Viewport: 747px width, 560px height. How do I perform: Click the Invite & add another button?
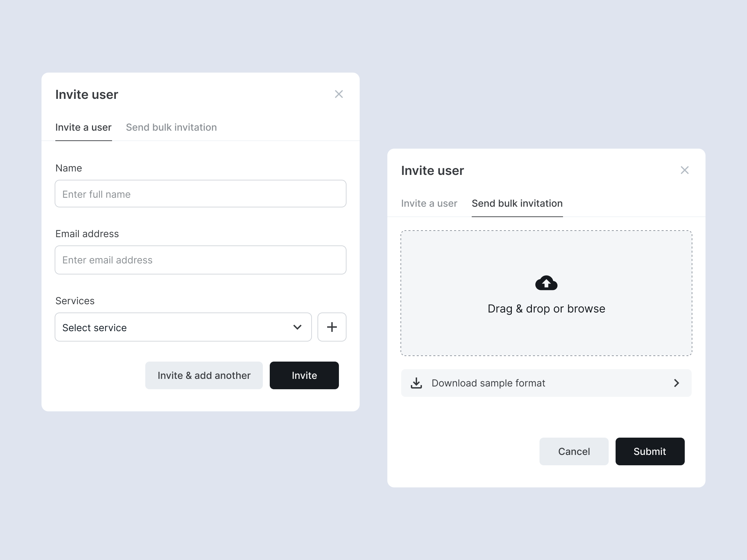click(x=204, y=375)
